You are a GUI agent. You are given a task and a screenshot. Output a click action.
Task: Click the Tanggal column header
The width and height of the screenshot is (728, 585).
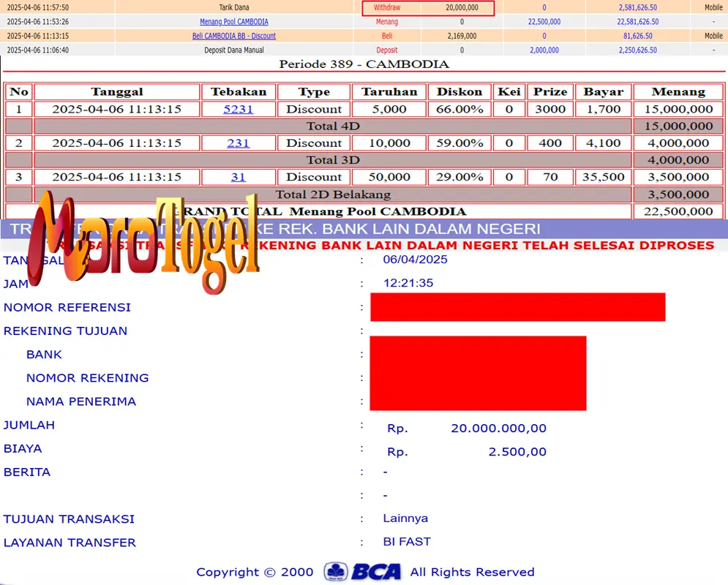[x=116, y=91]
